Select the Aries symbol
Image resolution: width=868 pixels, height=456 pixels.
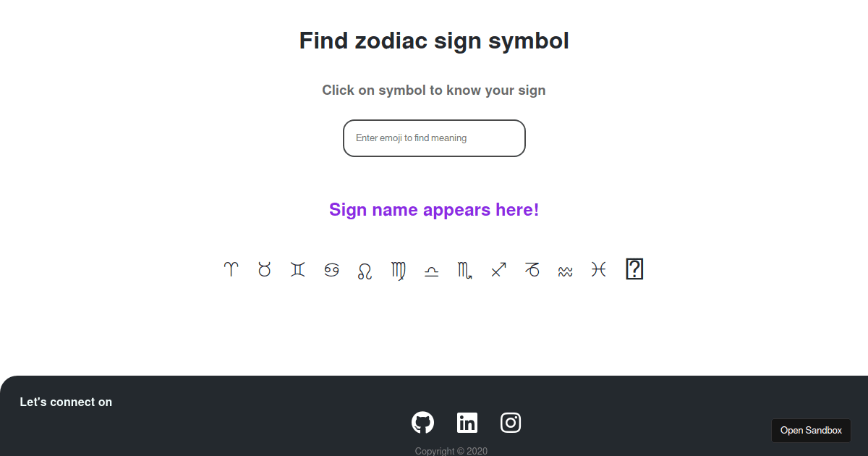coord(231,269)
